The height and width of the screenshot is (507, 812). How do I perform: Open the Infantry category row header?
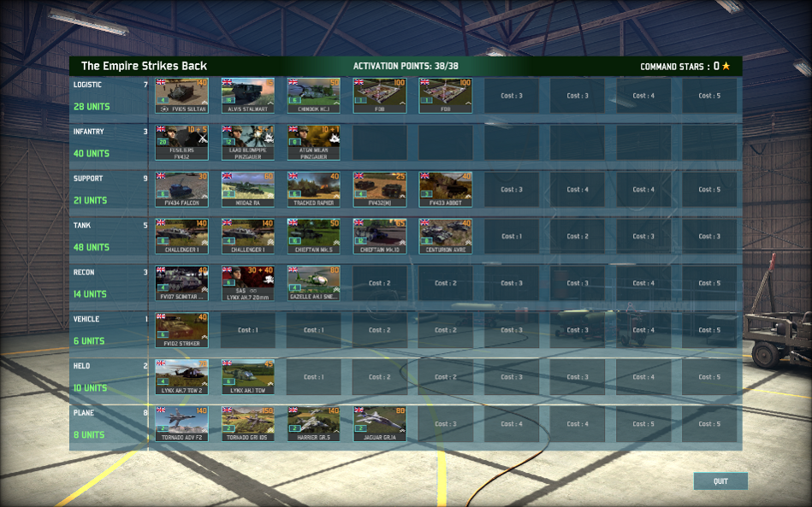coord(110,143)
